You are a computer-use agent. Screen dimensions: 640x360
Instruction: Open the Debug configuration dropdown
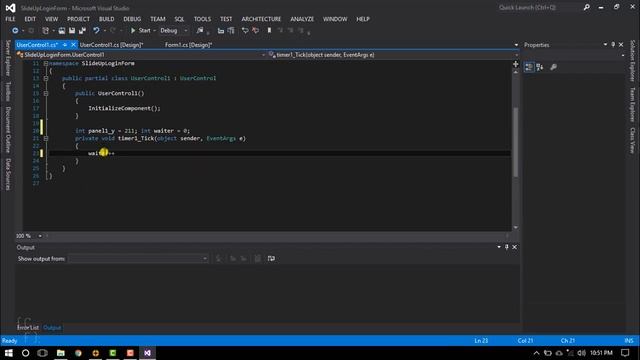point(174,31)
